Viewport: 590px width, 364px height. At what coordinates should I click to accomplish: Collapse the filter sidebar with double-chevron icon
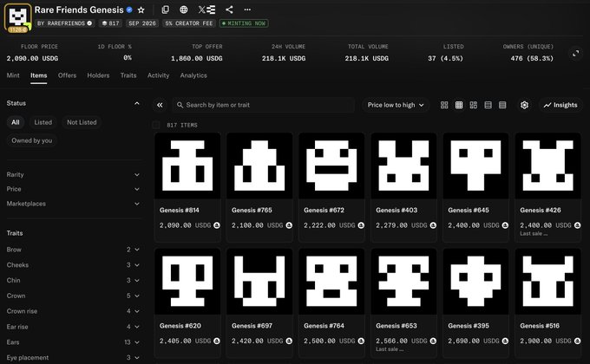click(x=160, y=105)
